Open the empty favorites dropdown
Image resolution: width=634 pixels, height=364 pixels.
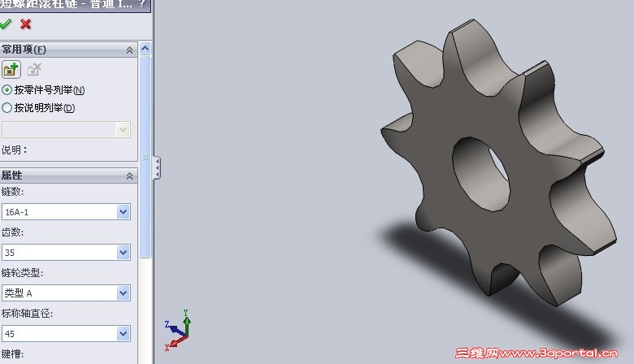pyautogui.click(x=123, y=130)
